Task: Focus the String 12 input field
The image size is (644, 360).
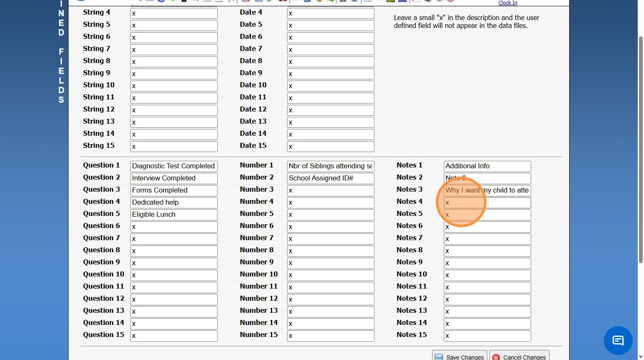Action: (x=174, y=110)
